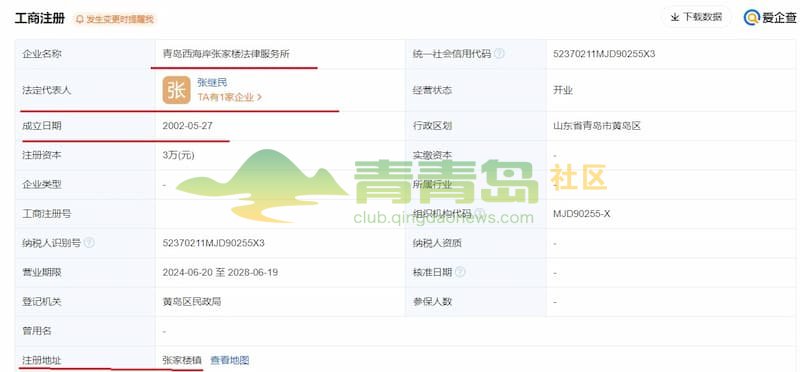Click the 核准日期 label

(432, 272)
